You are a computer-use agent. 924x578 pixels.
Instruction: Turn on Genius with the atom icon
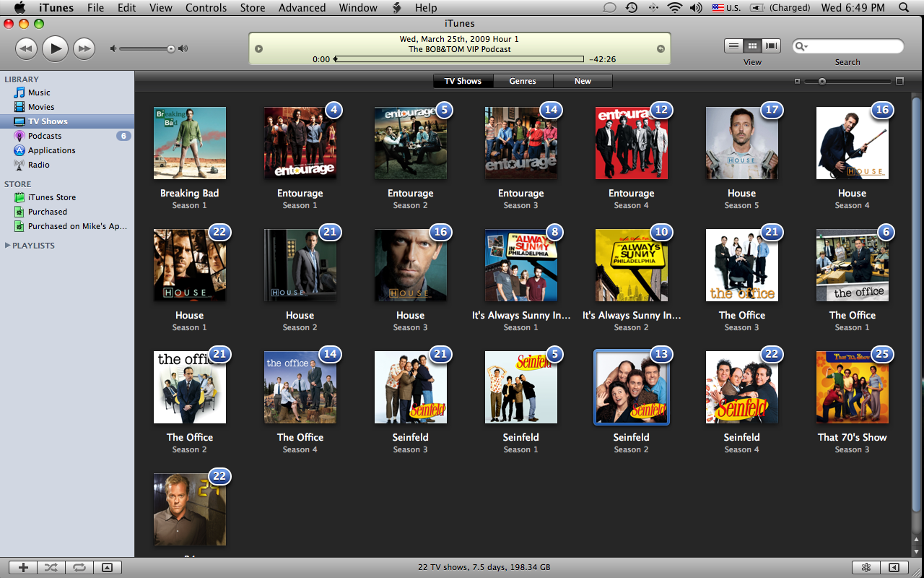[x=866, y=568]
